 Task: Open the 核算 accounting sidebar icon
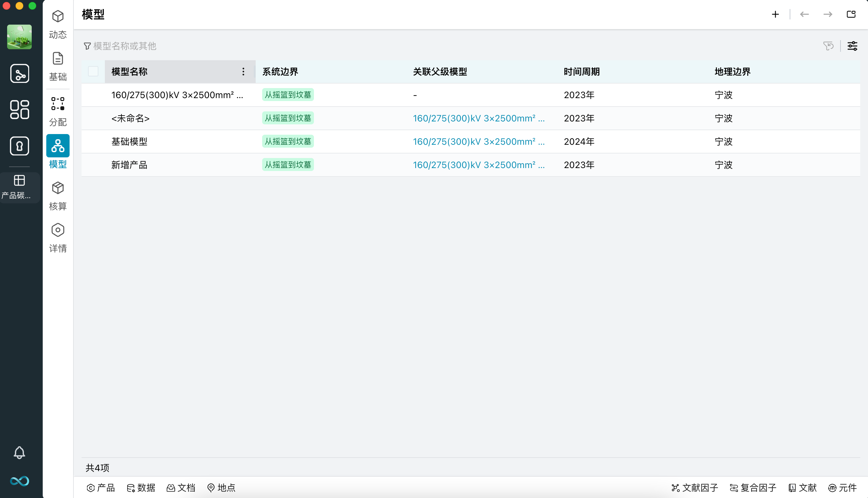pyautogui.click(x=58, y=196)
